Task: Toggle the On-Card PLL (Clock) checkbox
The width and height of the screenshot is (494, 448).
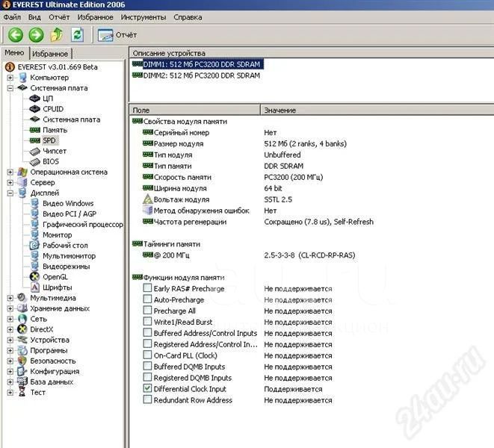Action: tap(147, 355)
